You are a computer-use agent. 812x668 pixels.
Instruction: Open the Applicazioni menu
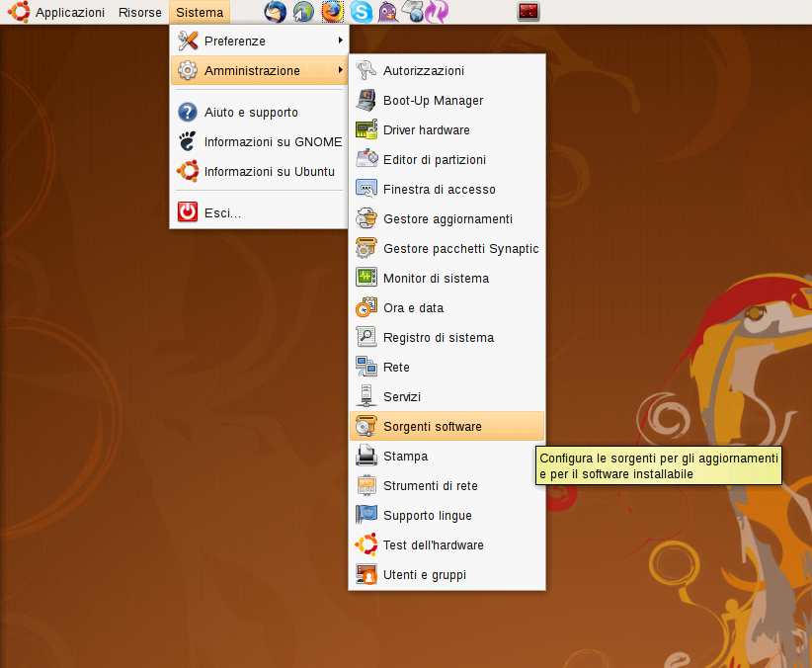[69, 12]
